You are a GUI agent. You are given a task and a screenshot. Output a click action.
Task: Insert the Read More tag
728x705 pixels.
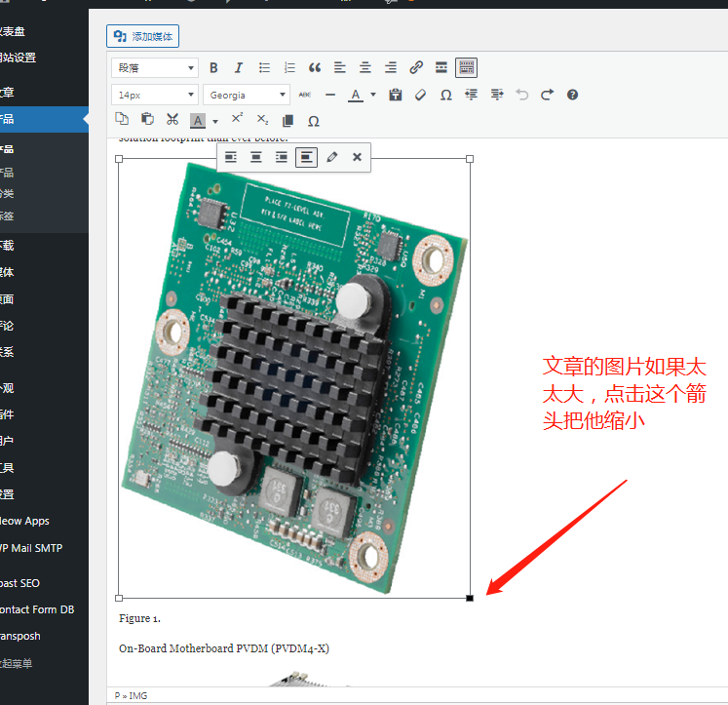tap(441, 68)
